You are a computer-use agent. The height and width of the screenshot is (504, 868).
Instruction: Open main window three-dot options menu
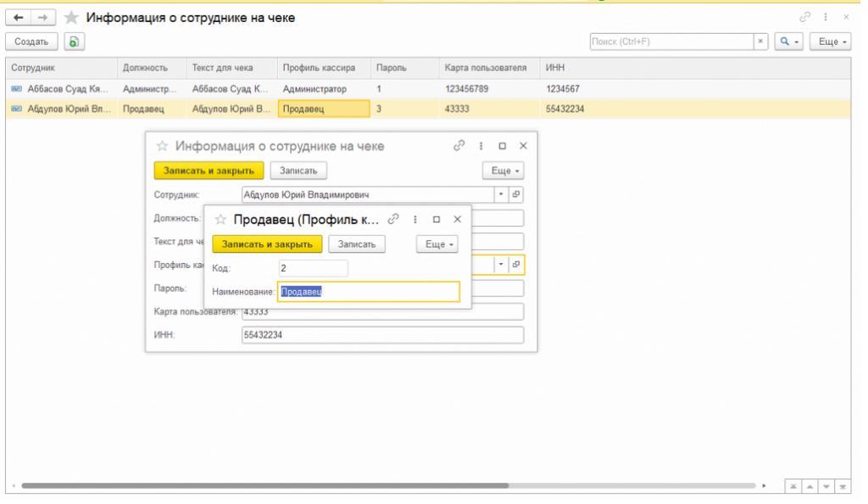[x=826, y=17]
